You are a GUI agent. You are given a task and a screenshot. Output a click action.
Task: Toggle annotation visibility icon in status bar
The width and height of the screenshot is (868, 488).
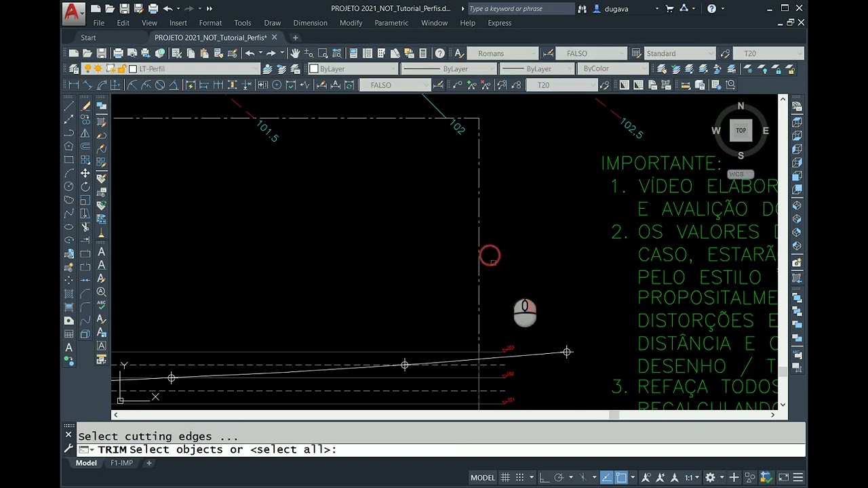tap(646, 477)
